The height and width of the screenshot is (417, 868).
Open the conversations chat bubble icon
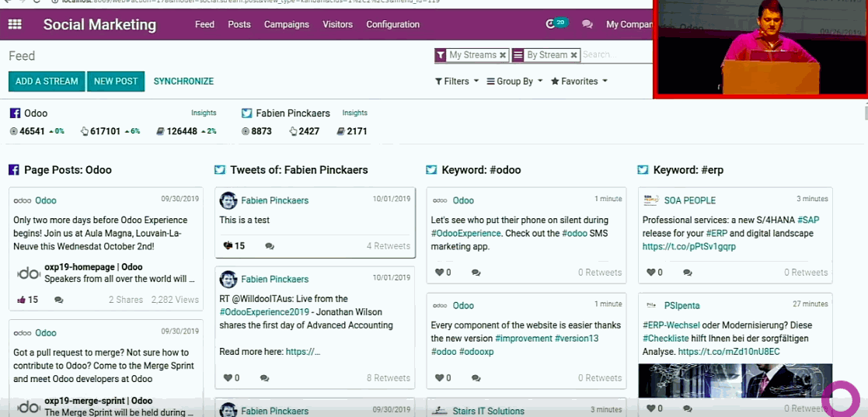coord(587,24)
